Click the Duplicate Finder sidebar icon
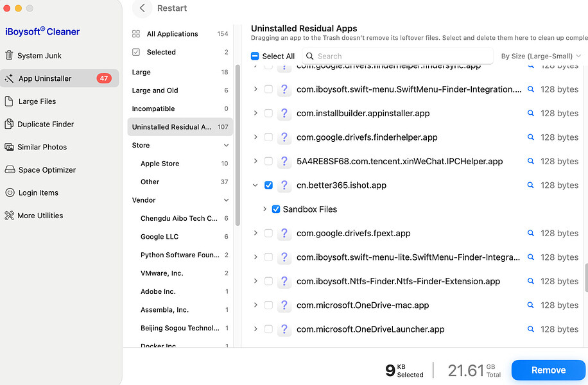This screenshot has height=385, width=588. 9,124
